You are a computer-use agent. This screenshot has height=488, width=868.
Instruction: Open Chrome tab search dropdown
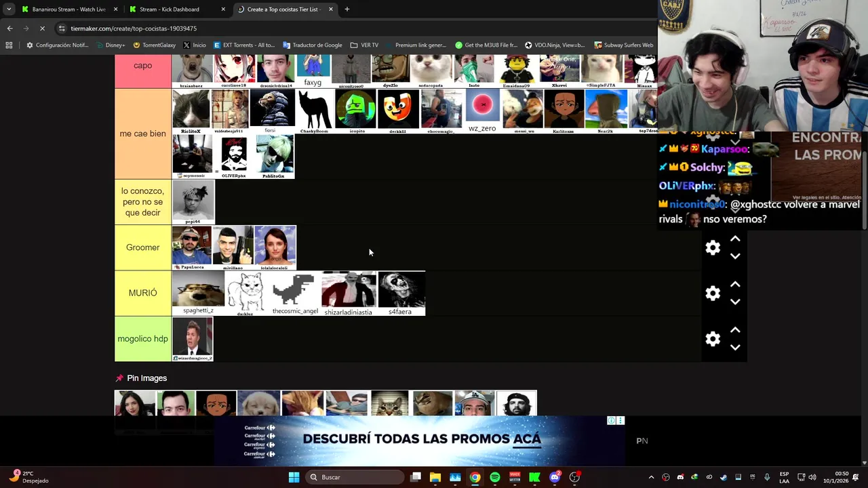pyautogui.click(x=9, y=9)
